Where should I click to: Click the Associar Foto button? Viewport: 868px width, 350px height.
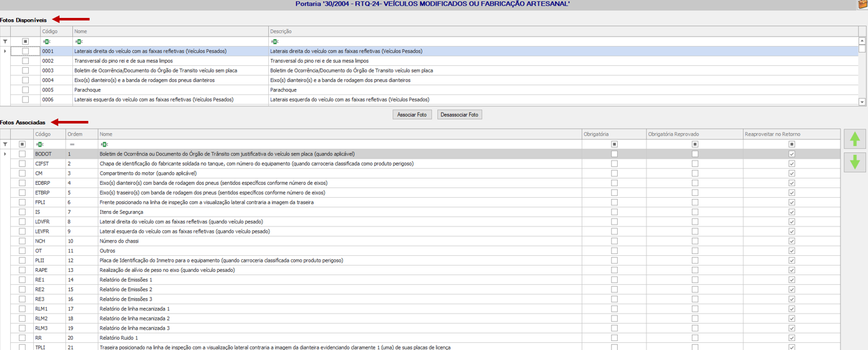412,115
